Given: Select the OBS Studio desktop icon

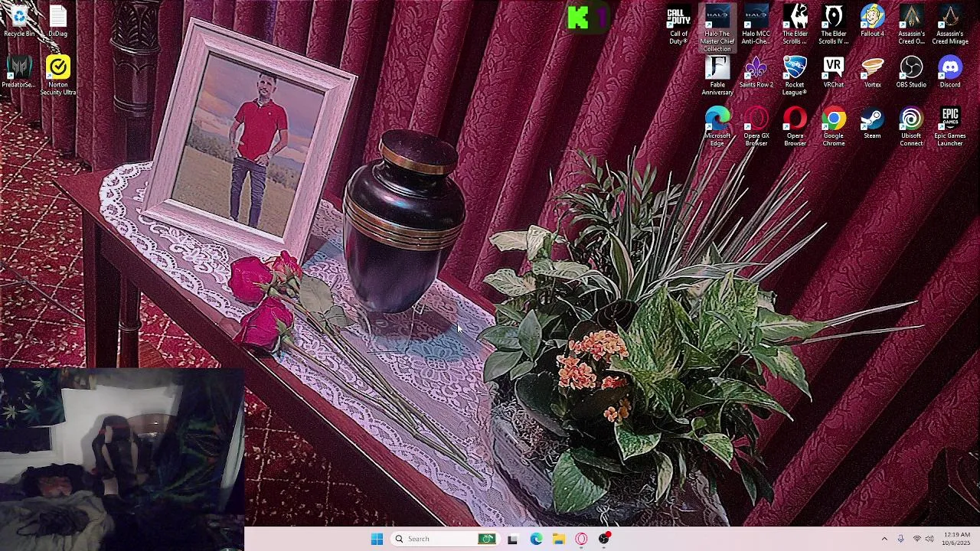Looking at the screenshot, I should (911, 73).
